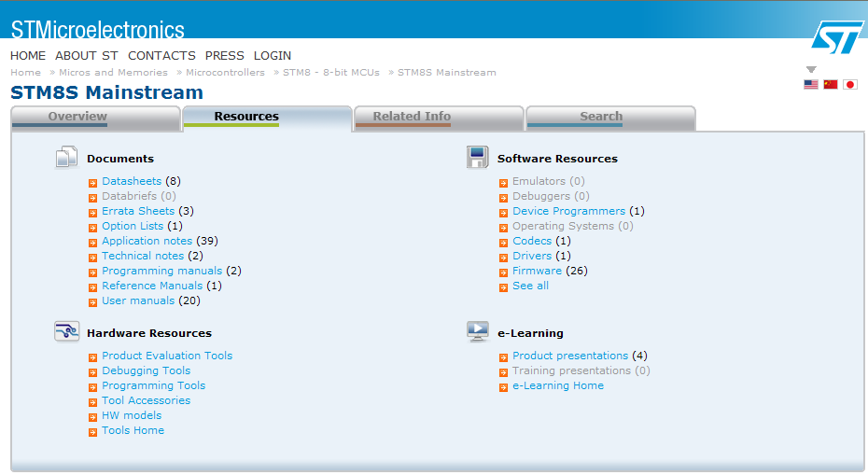This screenshot has height=475, width=868.
Task: Open the Product presentations link
Action: pos(570,356)
